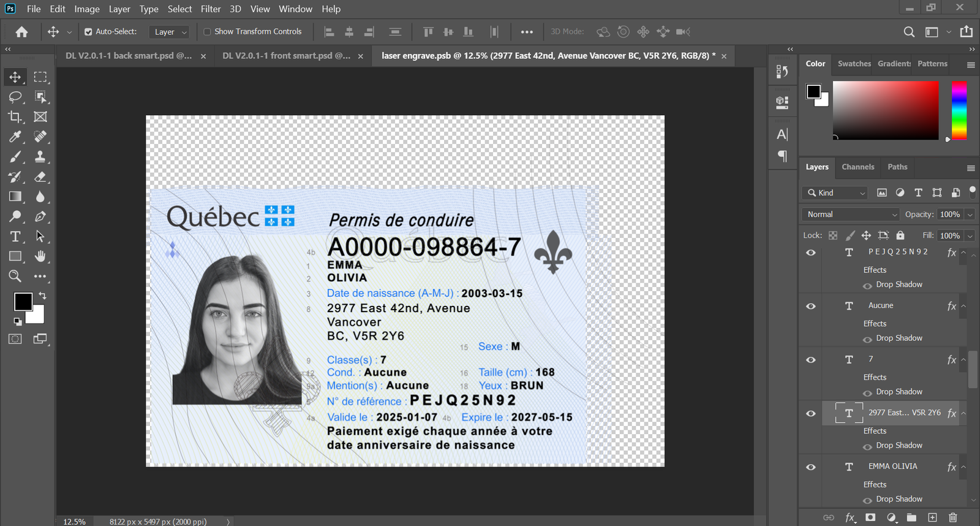
Task: Hide the Aucune layer visibility
Action: [x=811, y=306]
